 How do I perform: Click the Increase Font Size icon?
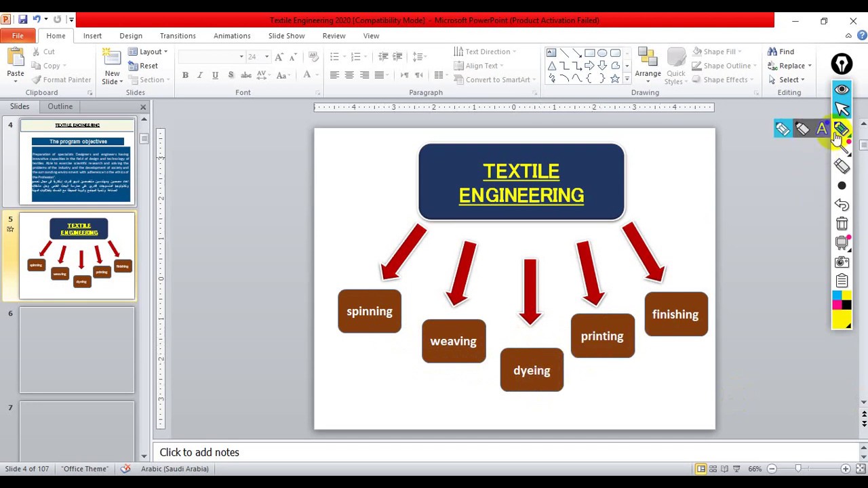pos(279,57)
